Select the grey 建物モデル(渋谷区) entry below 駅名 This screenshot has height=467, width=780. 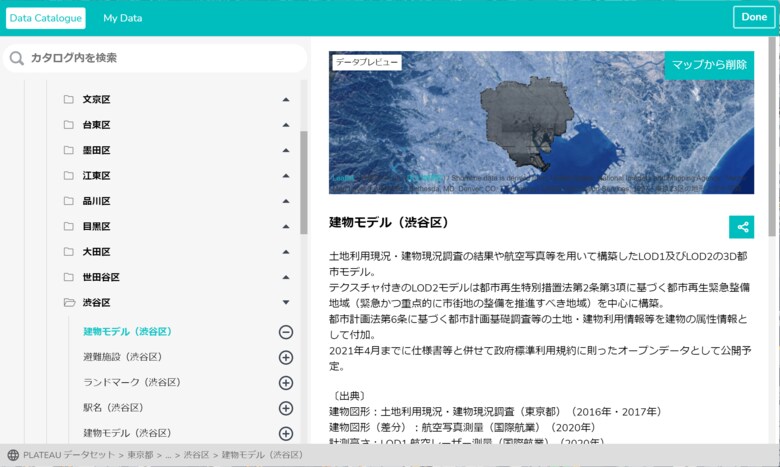pyautogui.click(x=127, y=433)
